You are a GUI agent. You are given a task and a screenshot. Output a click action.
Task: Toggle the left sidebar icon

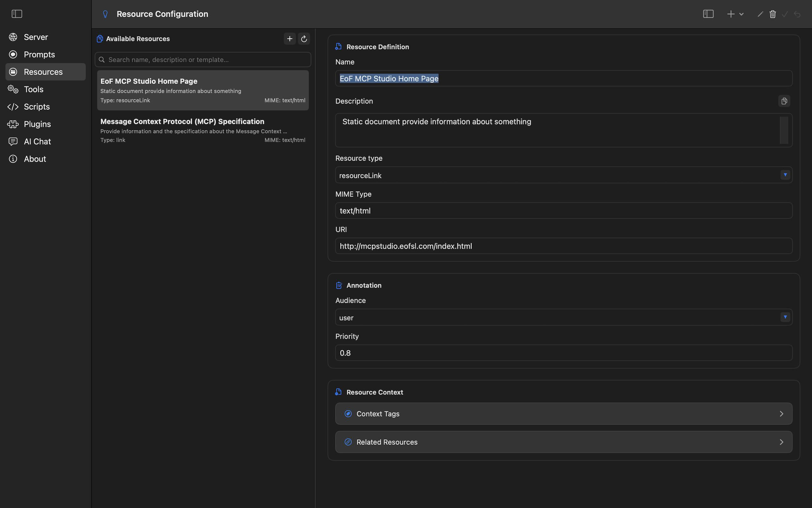pos(17,14)
